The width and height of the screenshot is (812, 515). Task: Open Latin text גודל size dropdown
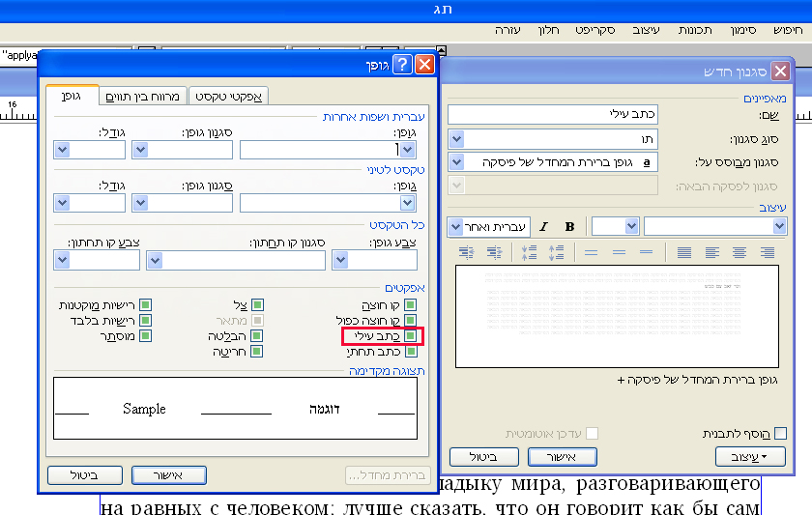point(62,203)
